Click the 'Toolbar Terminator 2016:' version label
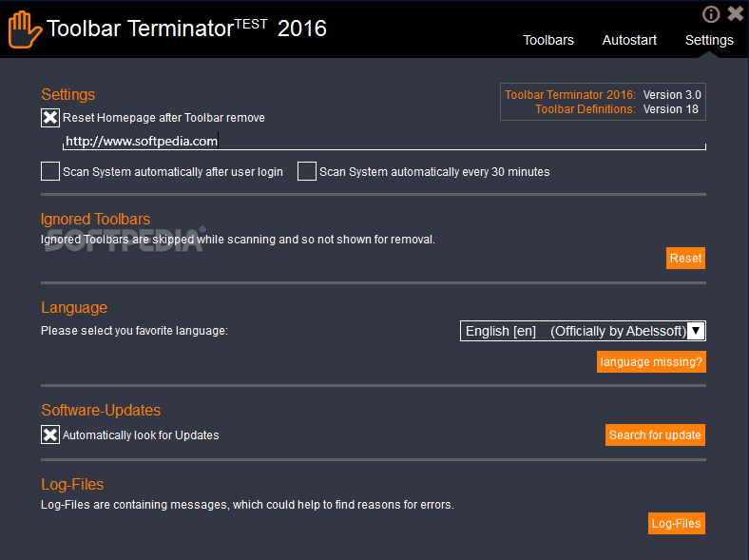This screenshot has width=749, height=560. click(x=570, y=95)
